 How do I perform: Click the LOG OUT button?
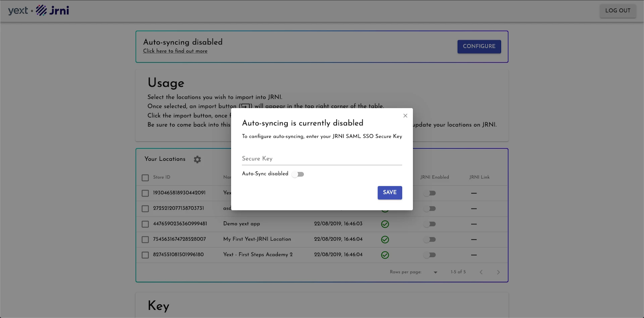tap(618, 10)
